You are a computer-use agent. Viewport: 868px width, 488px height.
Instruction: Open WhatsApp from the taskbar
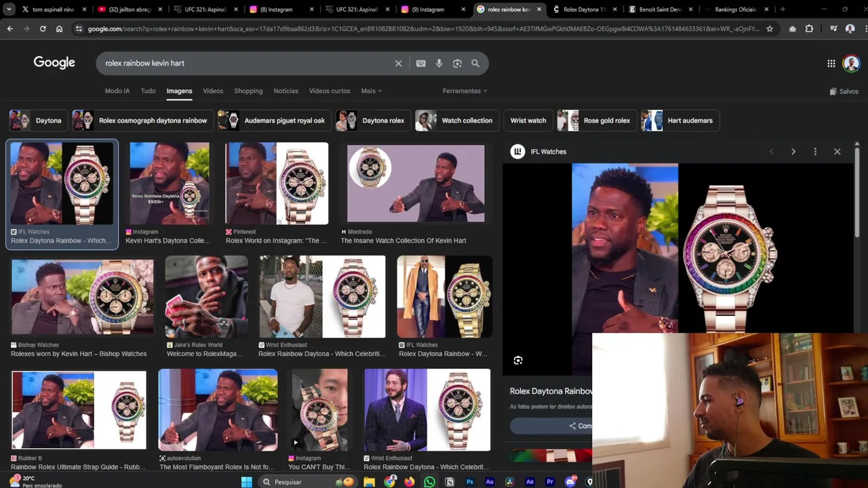(429, 482)
